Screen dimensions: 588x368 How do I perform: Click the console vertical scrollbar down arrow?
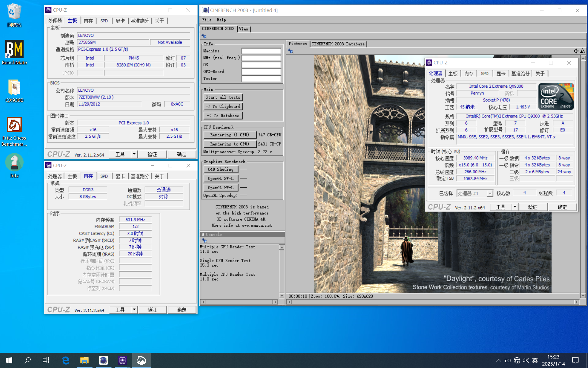pos(282,296)
